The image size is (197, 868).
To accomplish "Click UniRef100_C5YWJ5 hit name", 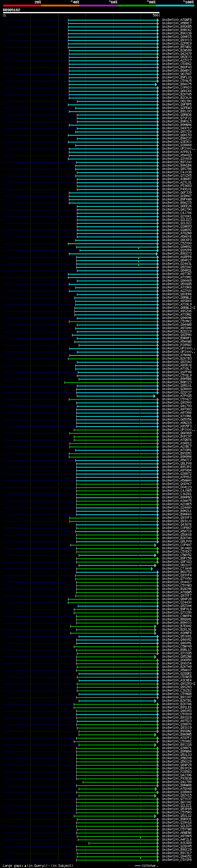I will click(176, 81).
